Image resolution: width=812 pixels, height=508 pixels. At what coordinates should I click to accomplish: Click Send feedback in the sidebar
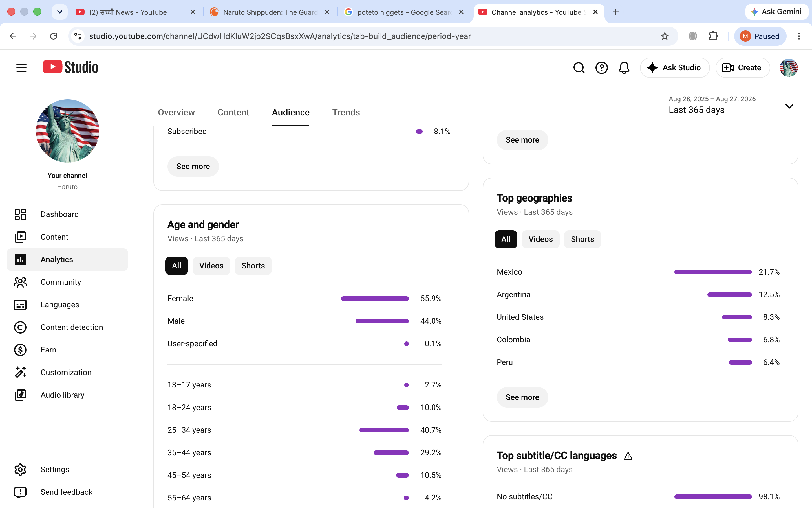click(x=67, y=492)
